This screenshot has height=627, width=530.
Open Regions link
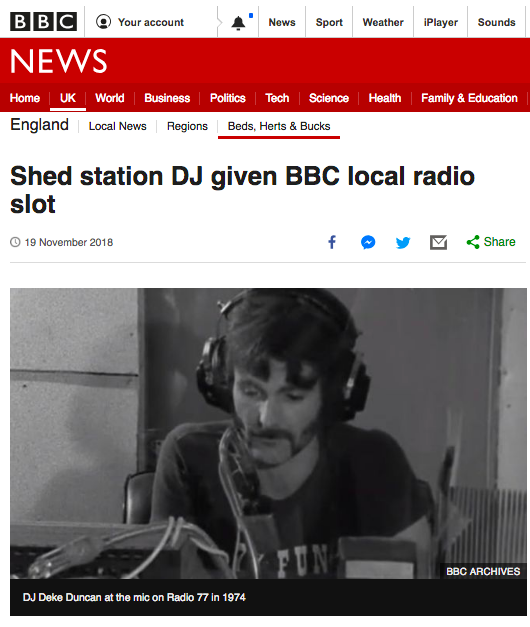pyautogui.click(x=187, y=126)
